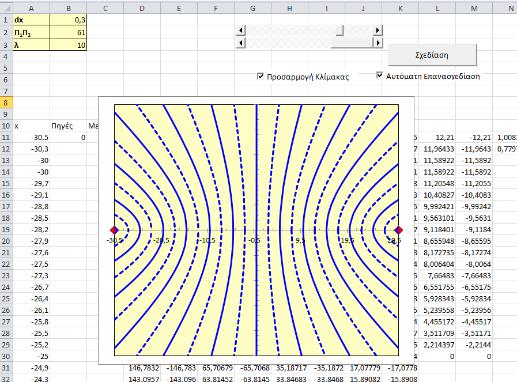This screenshot has height=382, width=517.
Task: Select the dx value cell B1
Action: 68,20
